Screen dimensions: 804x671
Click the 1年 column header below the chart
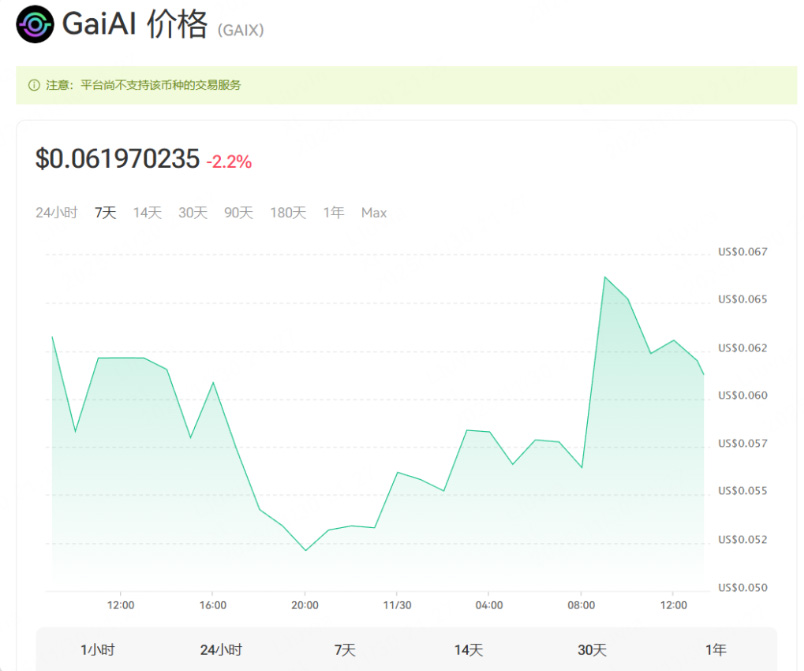tap(716, 650)
